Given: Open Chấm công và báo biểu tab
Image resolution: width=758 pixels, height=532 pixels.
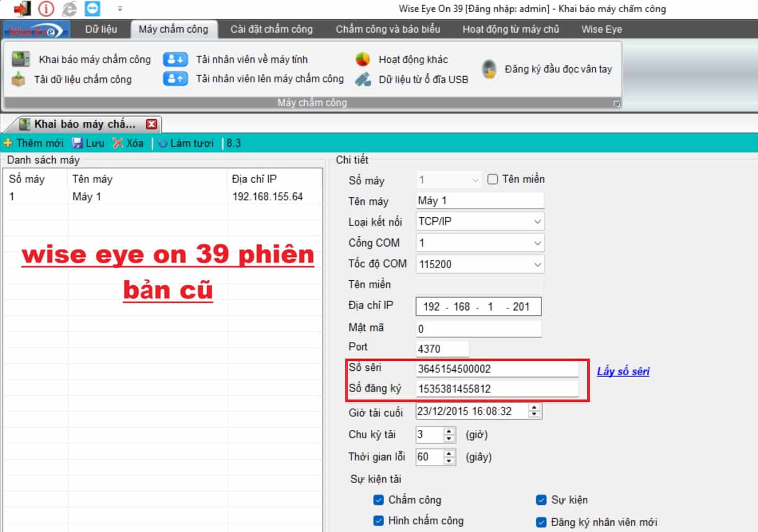Looking at the screenshot, I should (388, 29).
